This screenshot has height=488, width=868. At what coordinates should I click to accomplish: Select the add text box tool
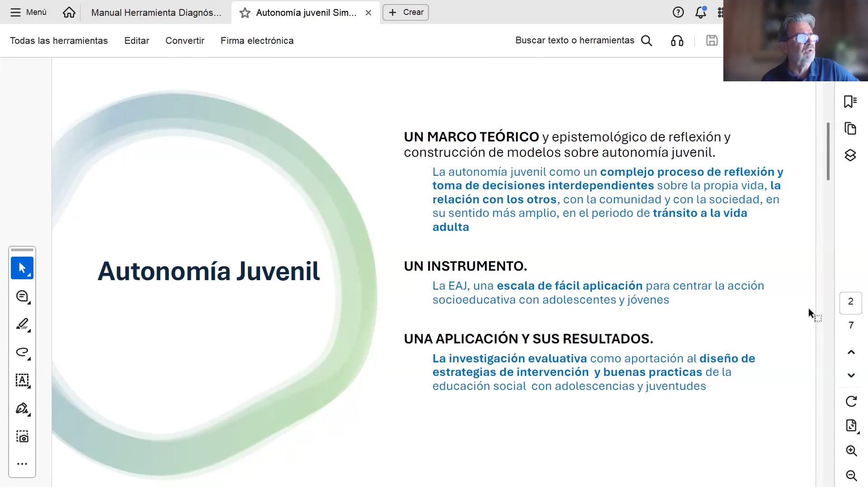tap(22, 380)
